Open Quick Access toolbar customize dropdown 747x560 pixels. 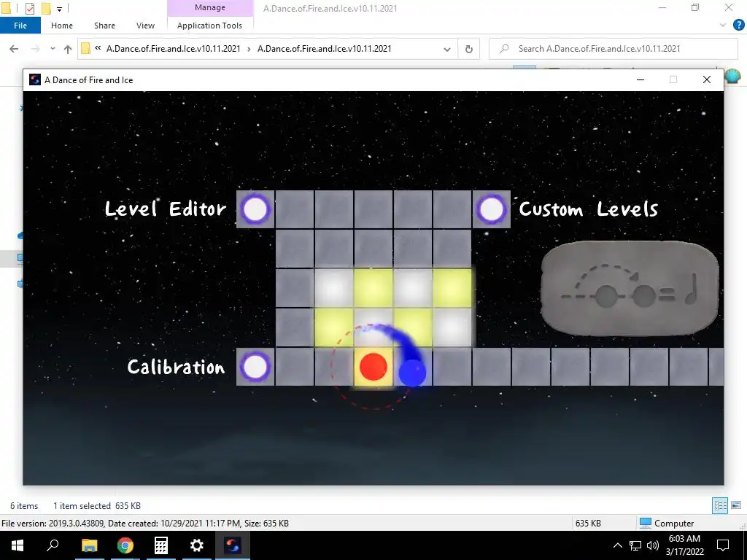pyautogui.click(x=59, y=9)
